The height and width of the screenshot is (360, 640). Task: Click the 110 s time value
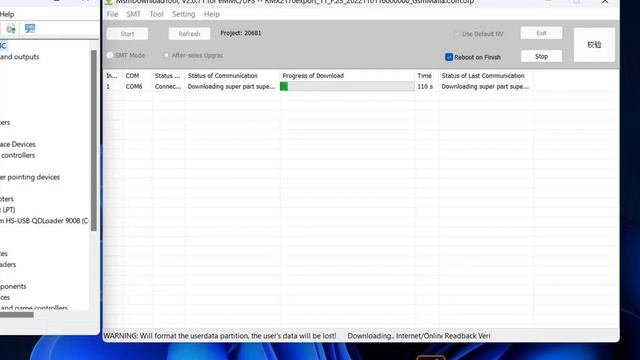[425, 87]
